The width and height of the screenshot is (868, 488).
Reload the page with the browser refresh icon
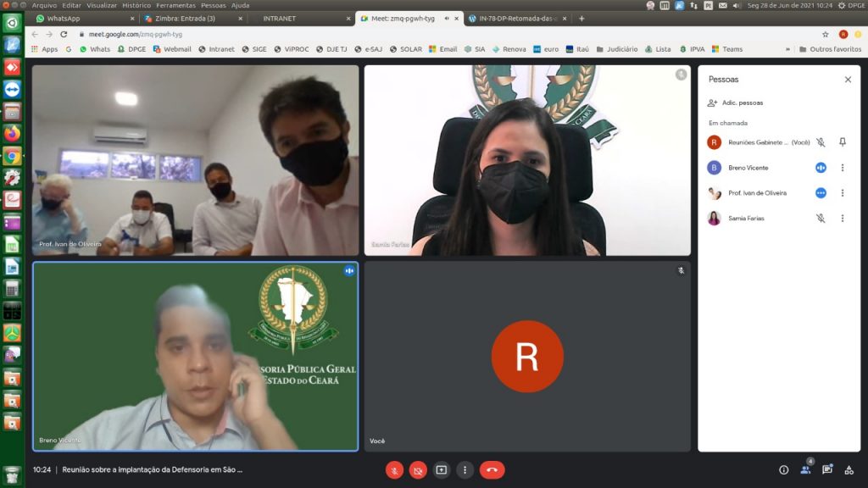click(64, 34)
